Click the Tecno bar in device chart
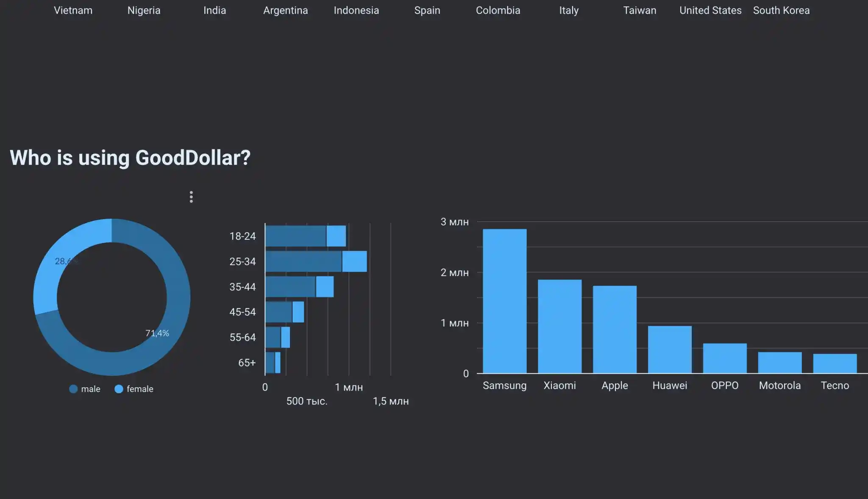 [x=835, y=363]
